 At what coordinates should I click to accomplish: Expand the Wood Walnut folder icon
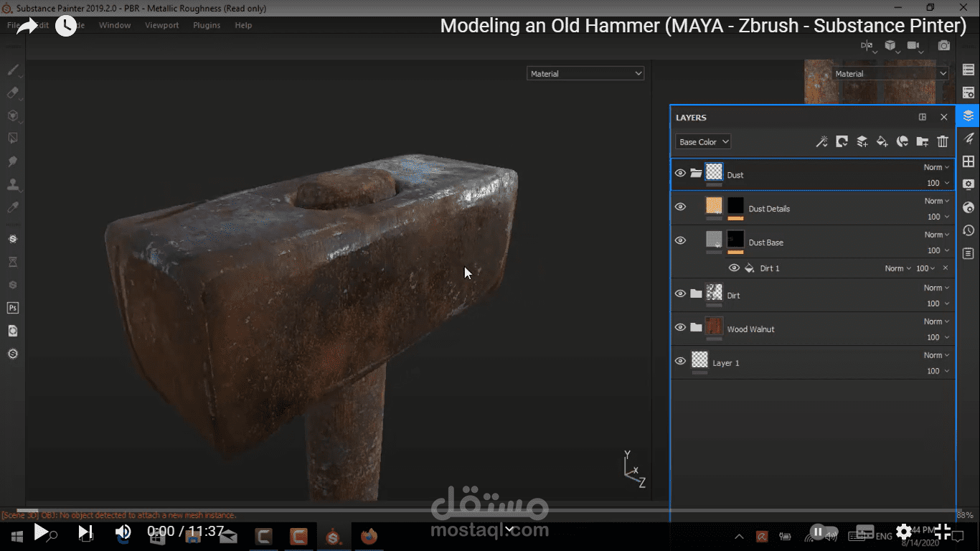click(696, 327)
